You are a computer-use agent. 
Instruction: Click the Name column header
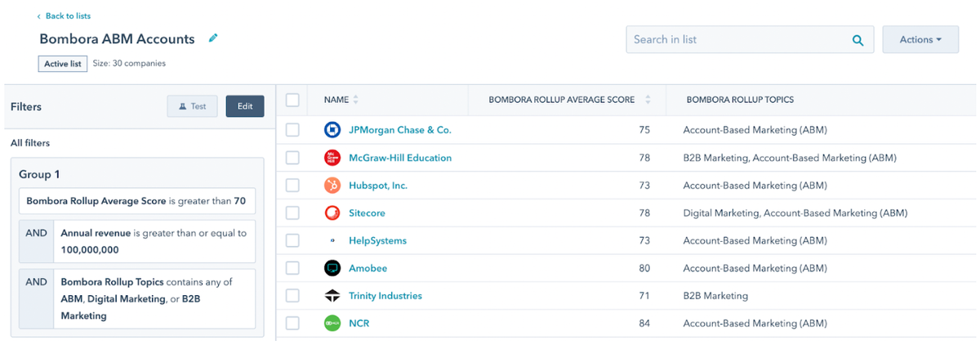[x=336, y=100]
